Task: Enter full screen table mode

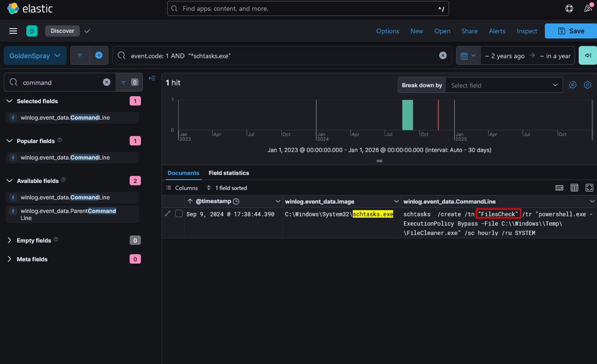Action: pyautogui.click(x=590, y=187)
